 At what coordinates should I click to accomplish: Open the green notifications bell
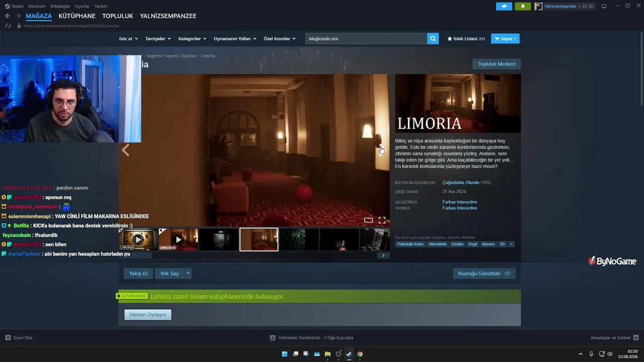click(x=523, y=7)
